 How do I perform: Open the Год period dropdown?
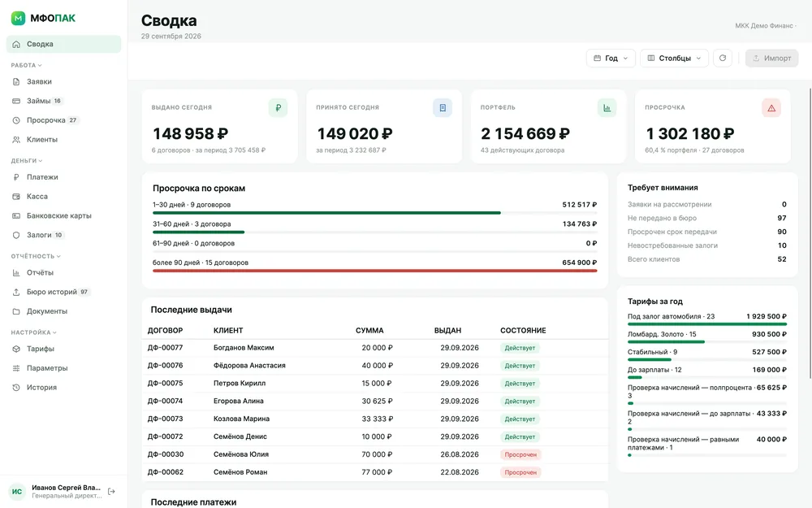pos(611,58)
